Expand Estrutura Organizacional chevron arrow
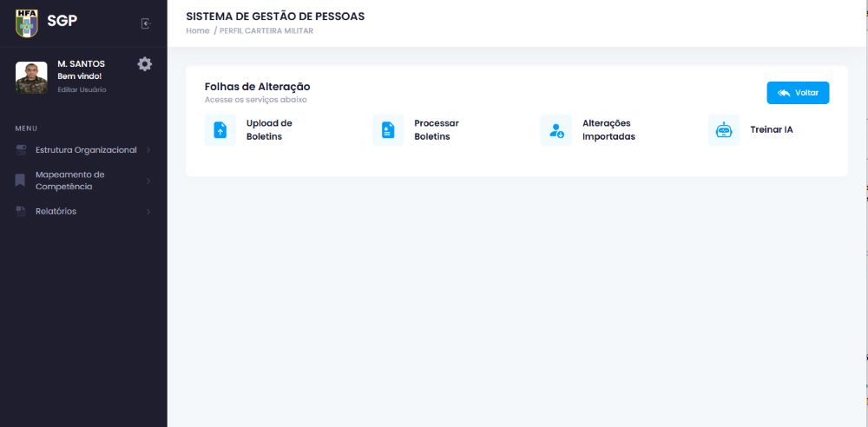Viewport: 868px width, 427px height. tap(148, 150)
